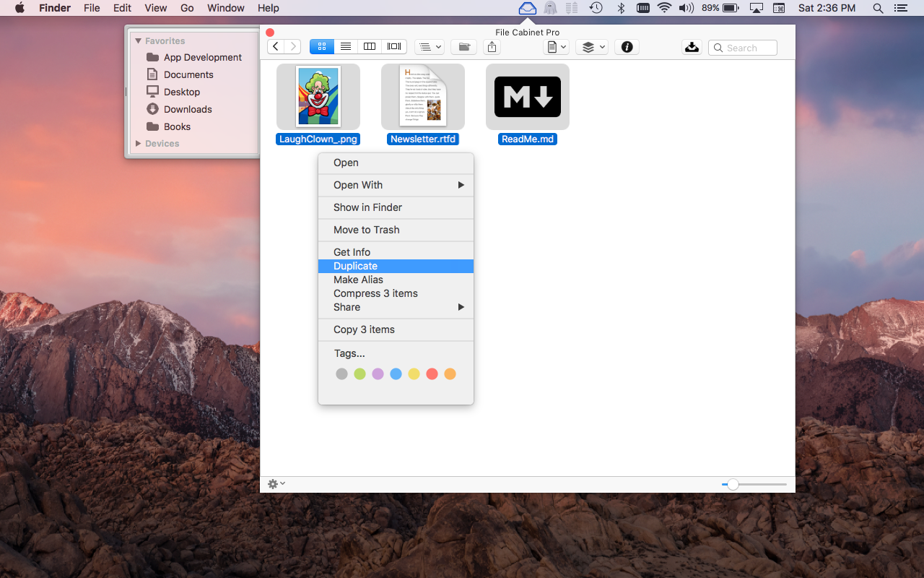This screenshot has width=924, height=578.
Task: Choose Make Alias
Action: (x=396, y=280)
